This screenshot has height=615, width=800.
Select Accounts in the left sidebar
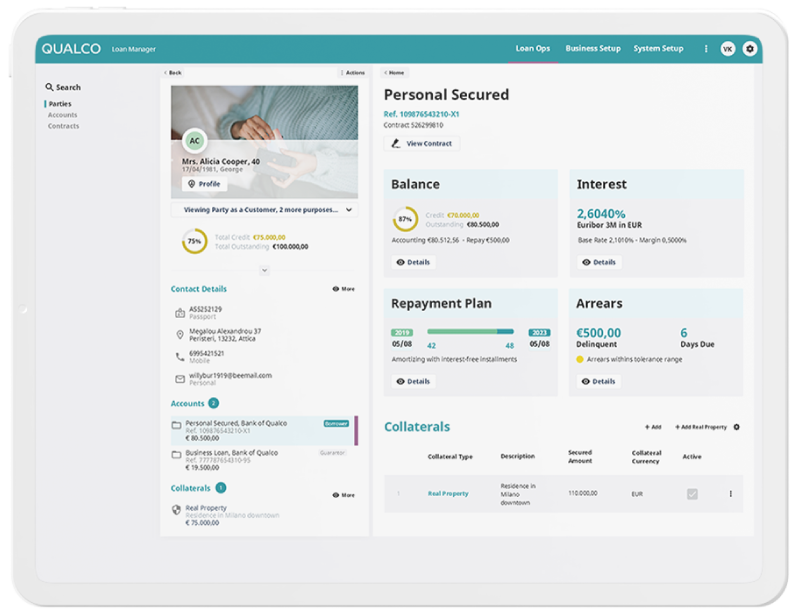(x=62, y=114)
